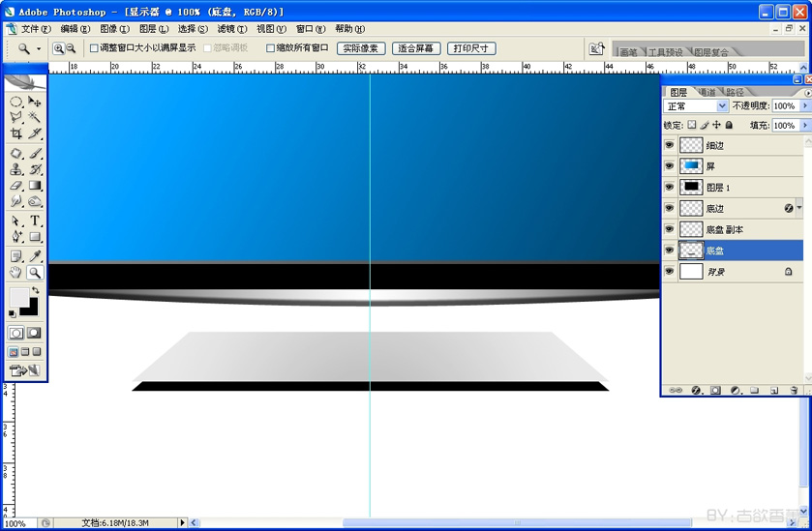Screen dimensions: 812x531
Task: Select the Magic Wand tool
Action: pos(35,117)
